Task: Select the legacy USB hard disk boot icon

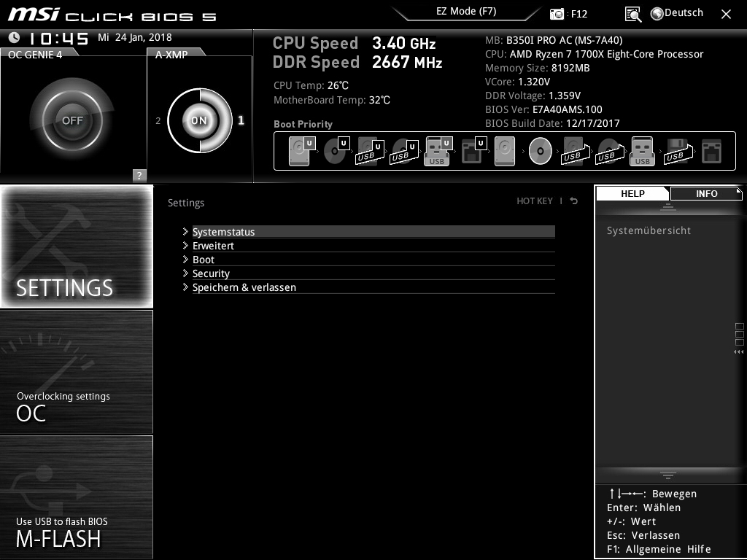Action: click(x=576, y=151)
